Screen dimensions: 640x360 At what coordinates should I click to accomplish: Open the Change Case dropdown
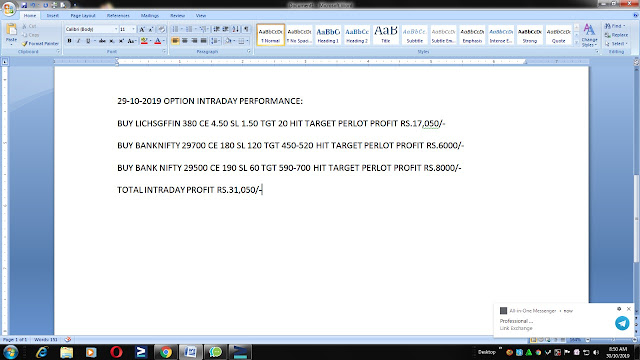(x=131, y=41)
